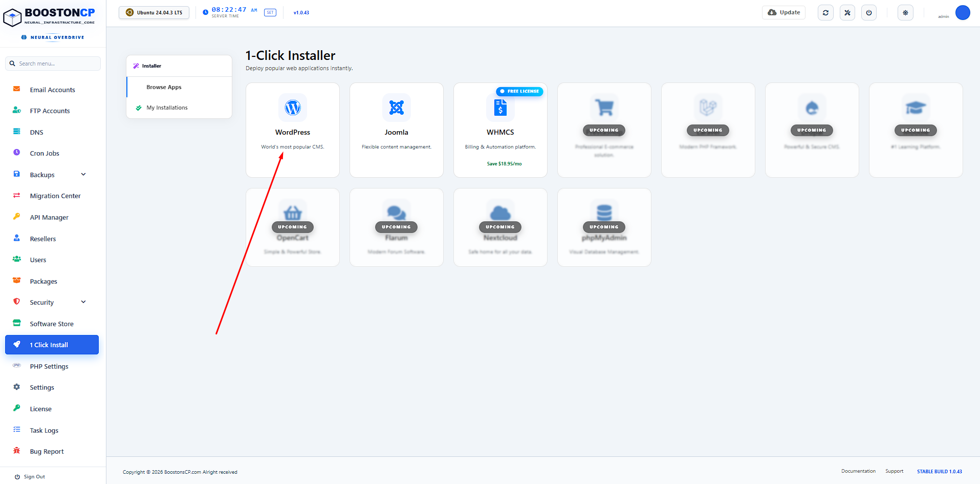This screenshot has width=980, height=484.
Task: Open the Ubuntu 24.04.3 LTS selector
Action: pos(154,13)
